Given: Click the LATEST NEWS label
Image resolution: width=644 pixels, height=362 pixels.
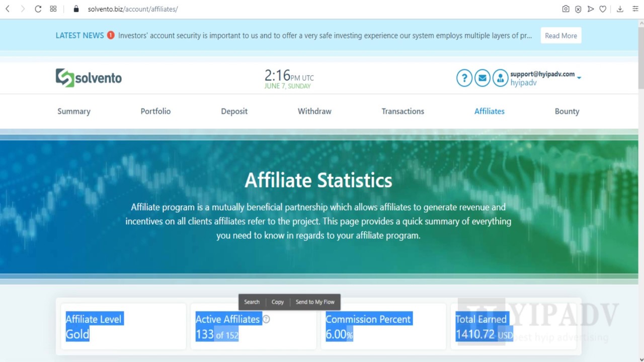Looking at the screenshot, I should point(79,35).
